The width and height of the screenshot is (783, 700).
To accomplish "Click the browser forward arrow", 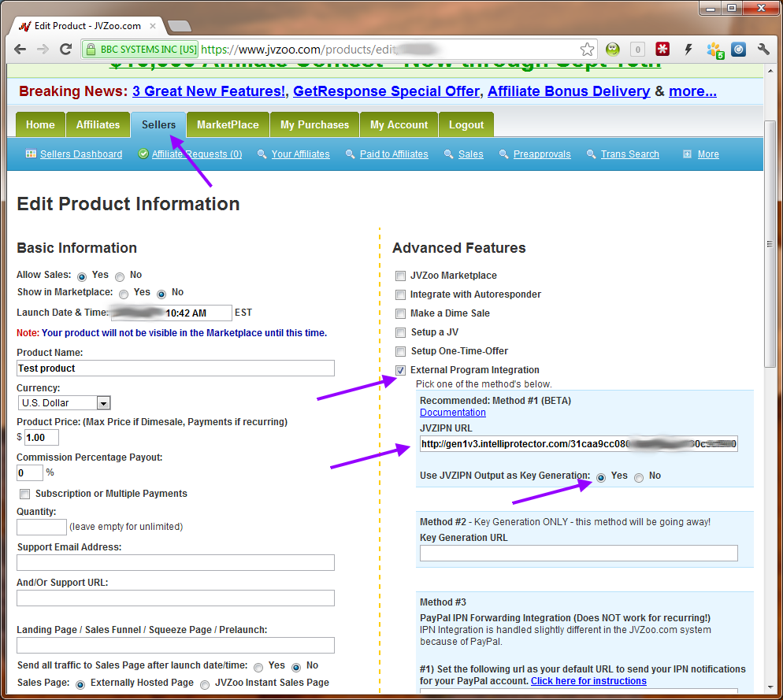I will point(43,50).
